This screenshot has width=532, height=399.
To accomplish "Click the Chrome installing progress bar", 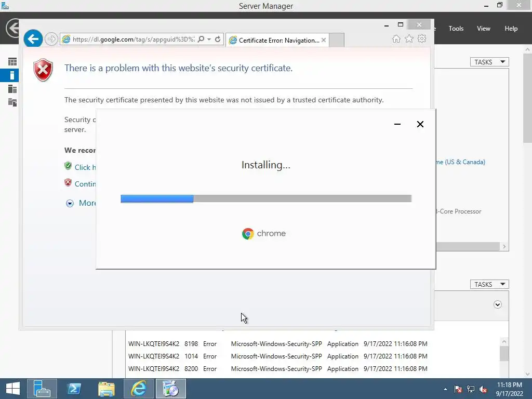I will [266, 199].
